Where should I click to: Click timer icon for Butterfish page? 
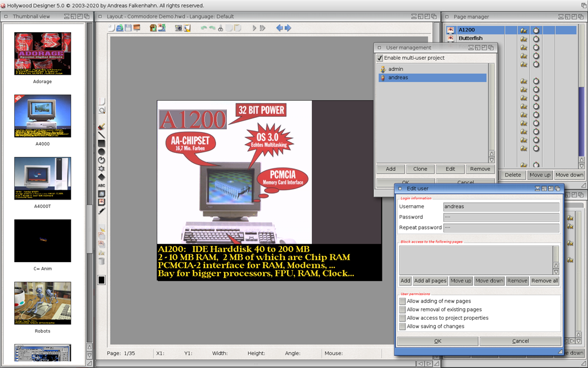(536, 39)
